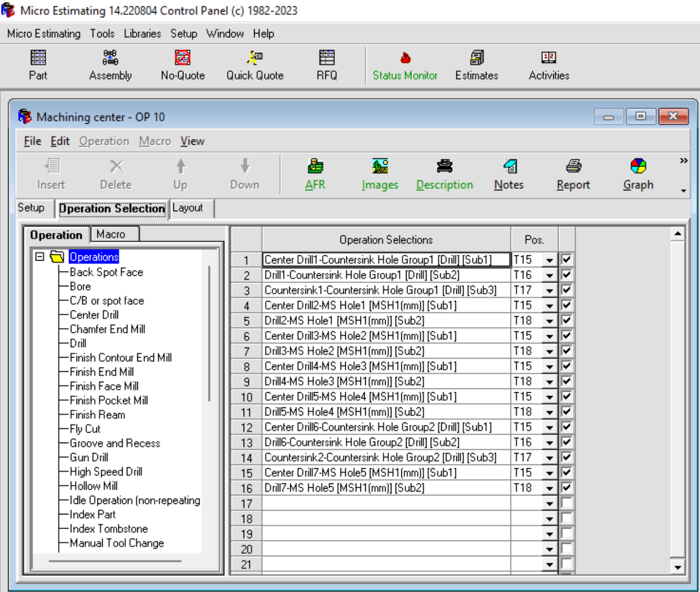This screenshot has width=700, height=592.
Task: Uncheck the checkbox for row 1 Center Drill1
Action: [566, 259]
